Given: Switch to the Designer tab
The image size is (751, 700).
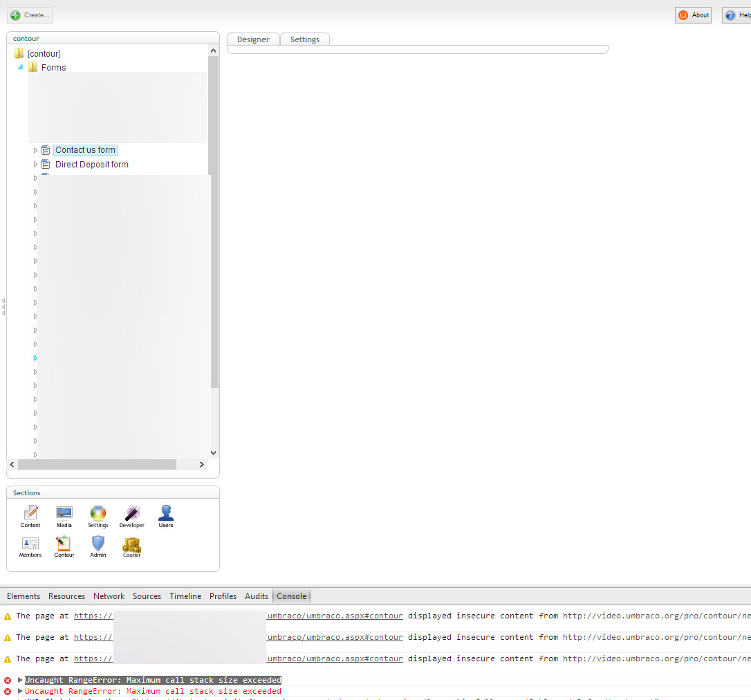Looking at the screenshot, I should coord(253,39).
